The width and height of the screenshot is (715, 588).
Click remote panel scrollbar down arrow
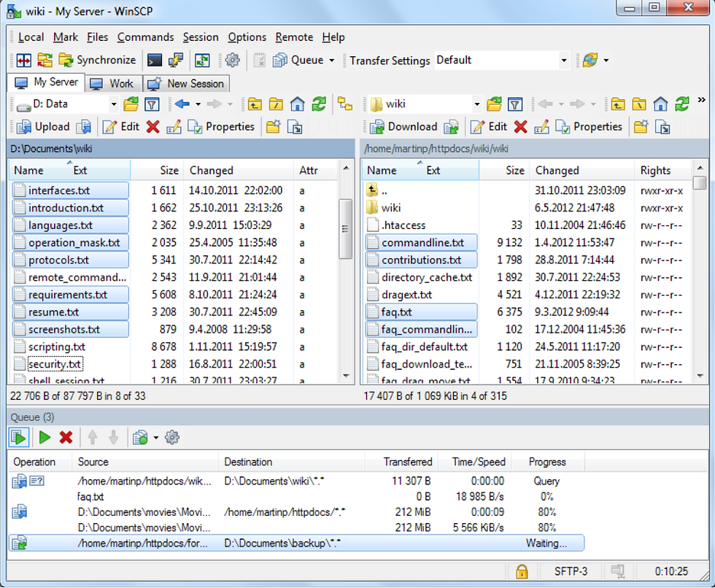(700, 376)
